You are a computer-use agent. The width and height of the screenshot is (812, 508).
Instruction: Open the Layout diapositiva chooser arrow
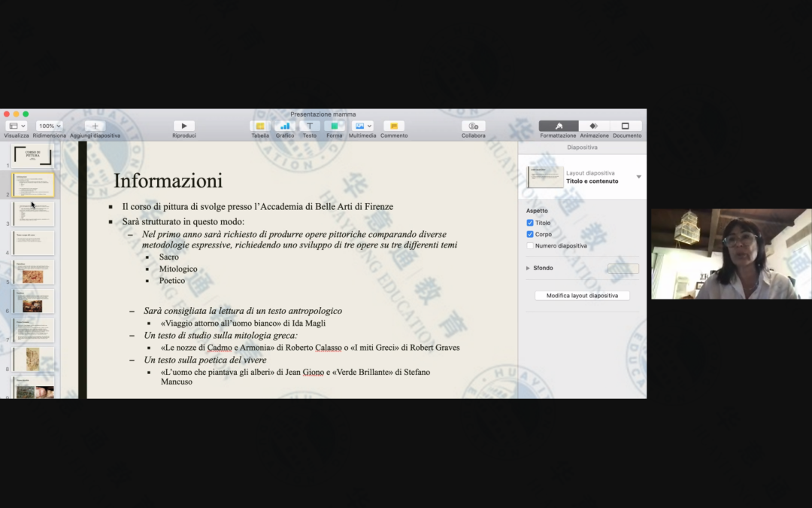[x=638, y=177]
